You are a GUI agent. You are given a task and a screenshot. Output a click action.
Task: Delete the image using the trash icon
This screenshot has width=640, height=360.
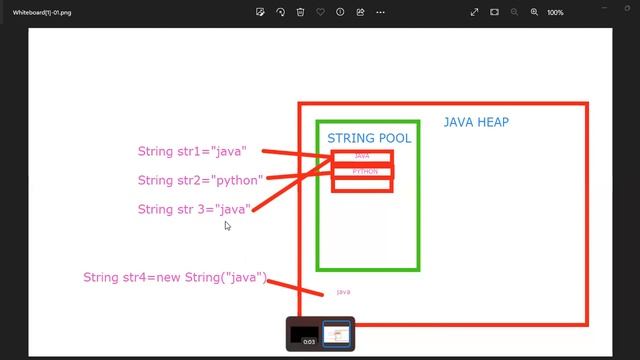[300, 12]
